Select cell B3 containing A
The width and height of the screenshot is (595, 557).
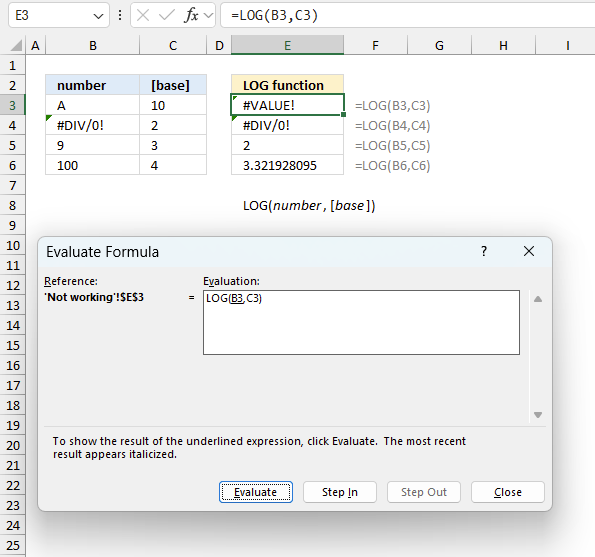93,105
